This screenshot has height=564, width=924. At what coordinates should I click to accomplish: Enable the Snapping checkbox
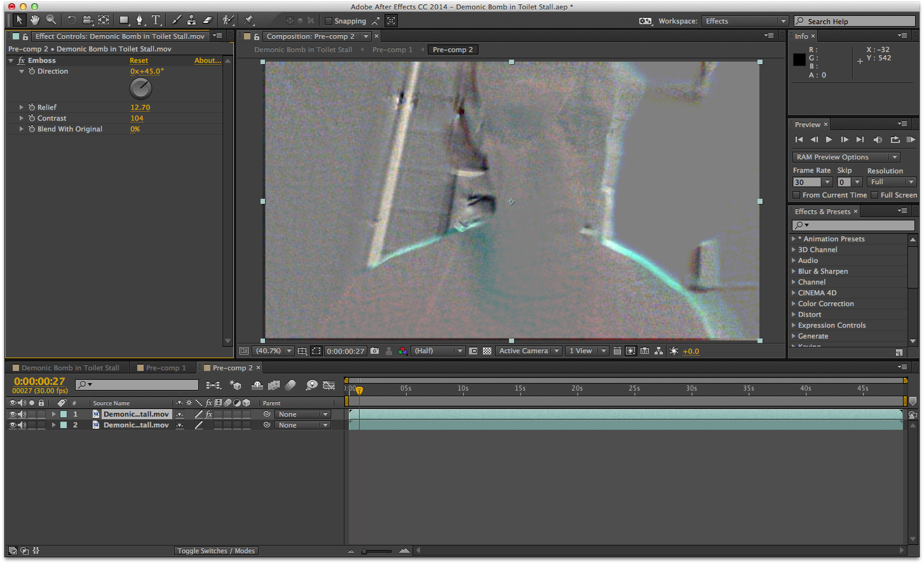click(329, 21)
